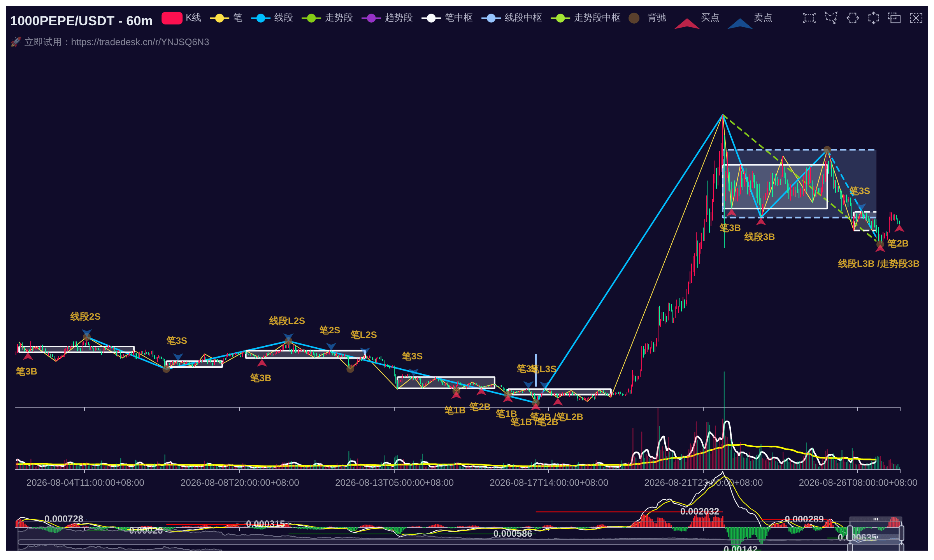Screen dimensions: 934x560
Task: Activate the horizontal range selection tool
Action: pyautogui.click(x=852, y=18)
